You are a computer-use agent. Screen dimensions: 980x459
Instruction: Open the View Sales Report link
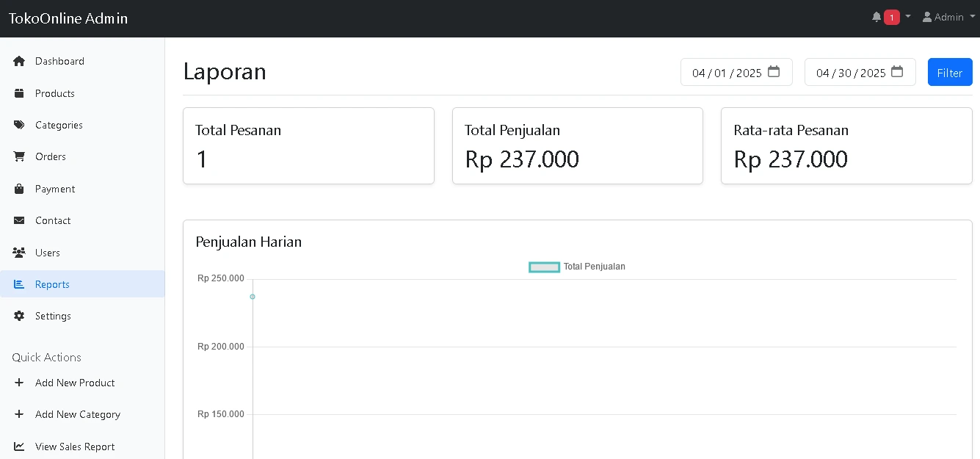pos(82,447)
